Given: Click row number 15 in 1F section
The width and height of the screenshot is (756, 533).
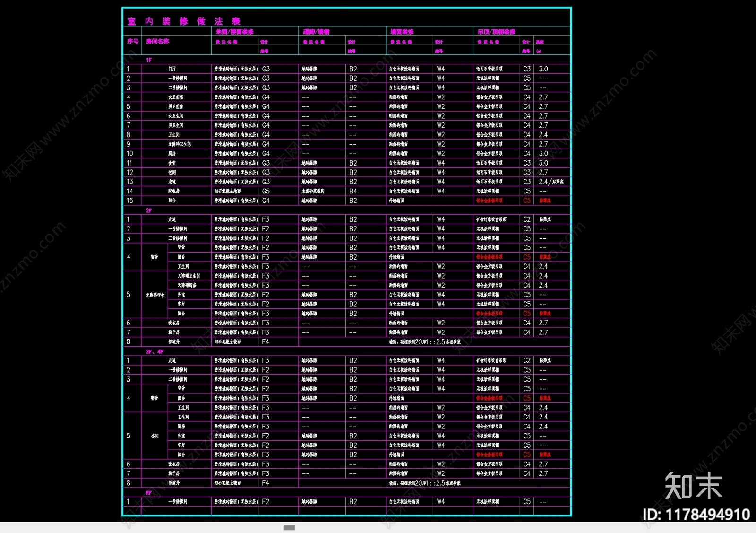Looking at the screenshot, I should point(130,201).
